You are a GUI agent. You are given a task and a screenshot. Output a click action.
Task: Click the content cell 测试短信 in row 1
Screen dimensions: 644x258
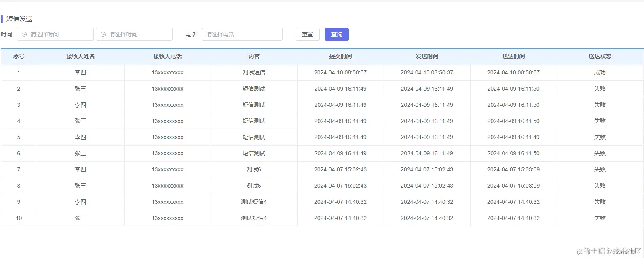pyautogui.click(x=254, y=72)
